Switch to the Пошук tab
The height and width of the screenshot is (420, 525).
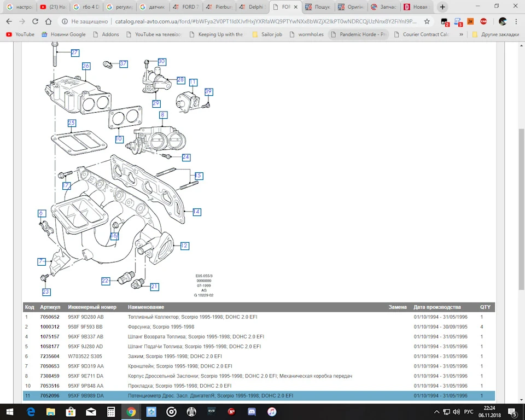(x=318, y=7)
